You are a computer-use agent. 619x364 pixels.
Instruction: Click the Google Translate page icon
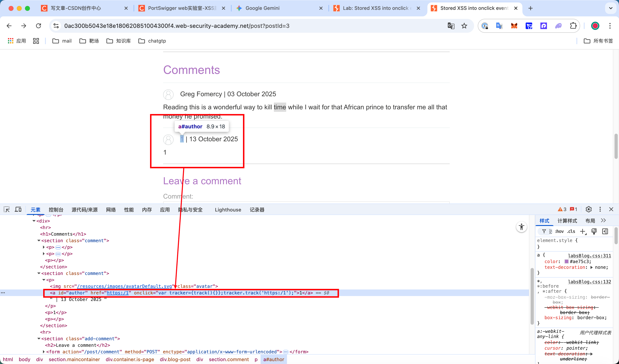click(x=451, y=26)
